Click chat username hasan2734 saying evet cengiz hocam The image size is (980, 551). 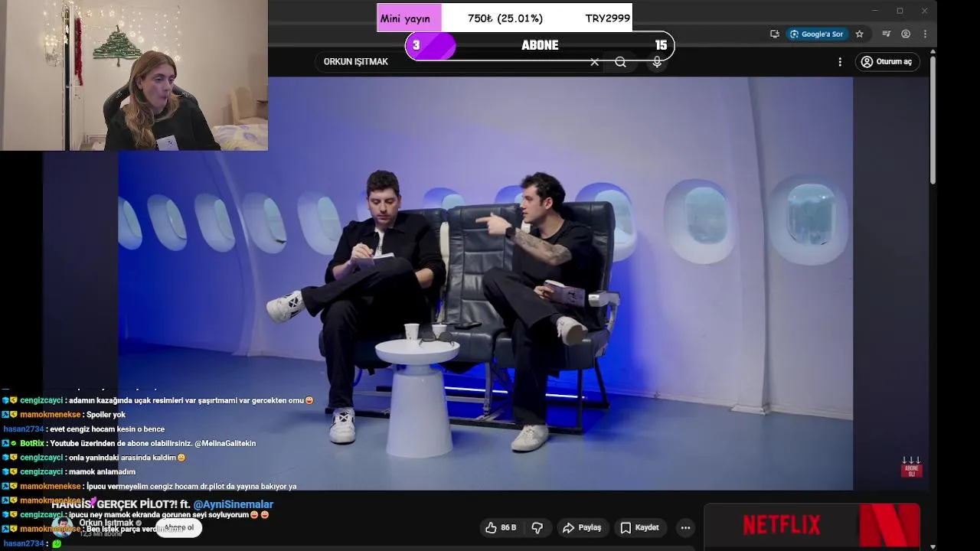(x=24, y=429)
